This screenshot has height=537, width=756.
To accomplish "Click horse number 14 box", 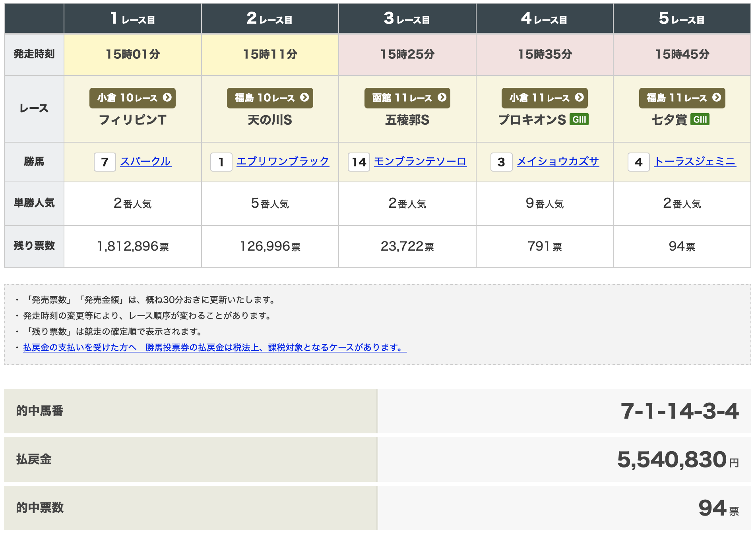I will pyautogui.click(x=359, y=162).
